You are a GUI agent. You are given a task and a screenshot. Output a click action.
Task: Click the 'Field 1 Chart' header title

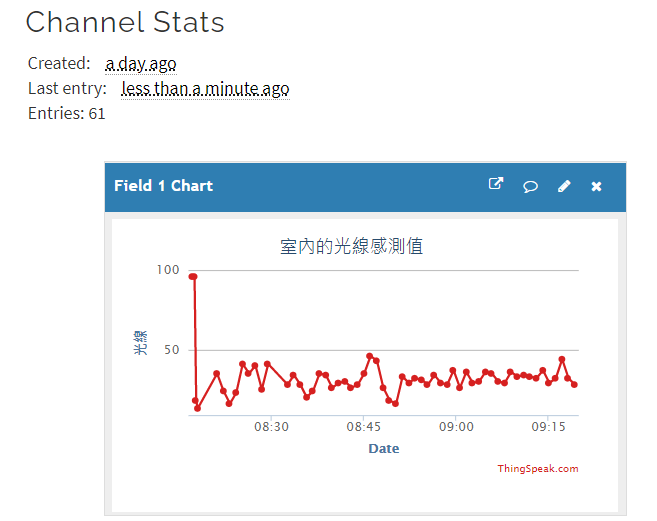(163, 186)
